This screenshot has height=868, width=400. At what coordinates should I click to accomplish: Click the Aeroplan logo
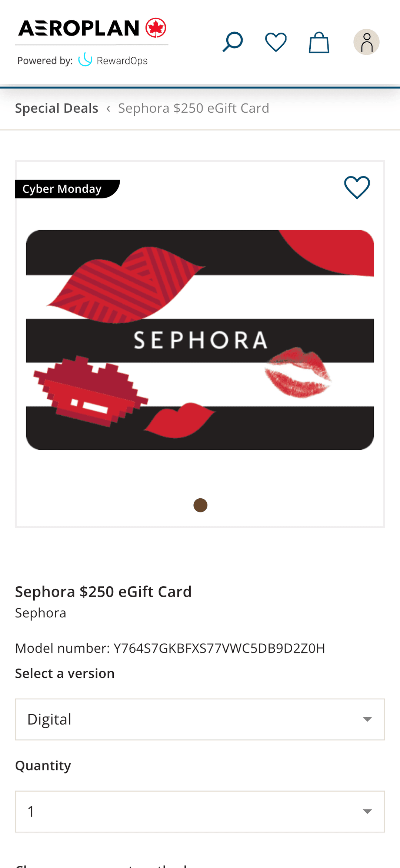click(92, 28)
